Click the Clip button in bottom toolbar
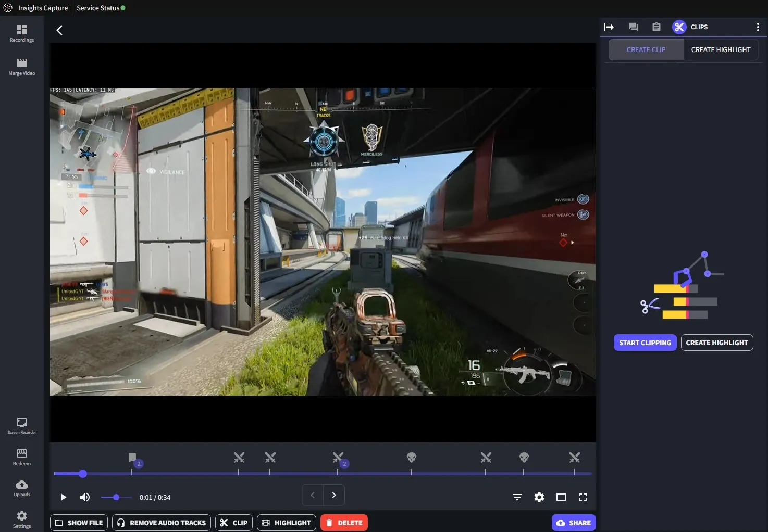 (x=234, y=523)
